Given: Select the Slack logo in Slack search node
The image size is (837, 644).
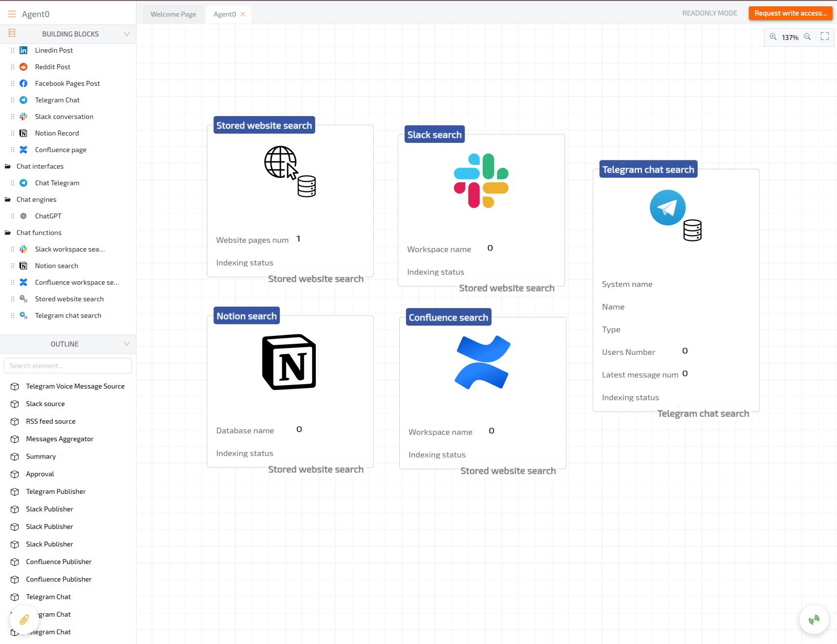Looking at the screenshot, I should (481, 181).
